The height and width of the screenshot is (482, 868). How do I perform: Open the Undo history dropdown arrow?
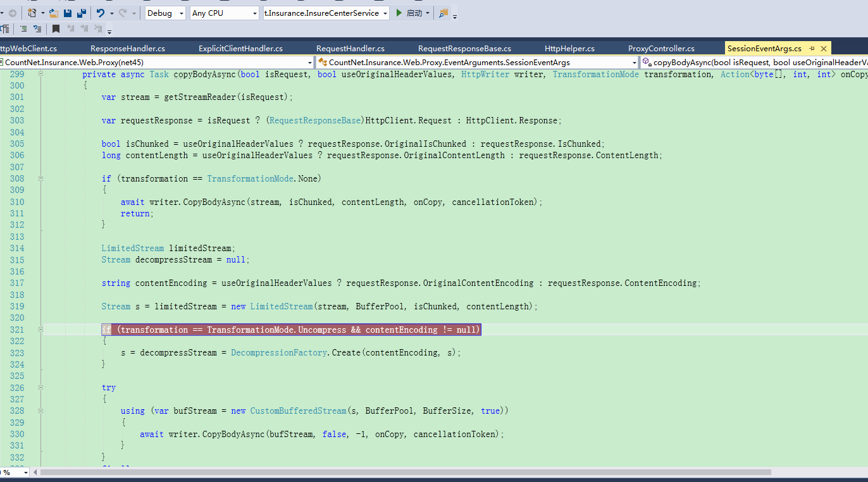[111, 13]
